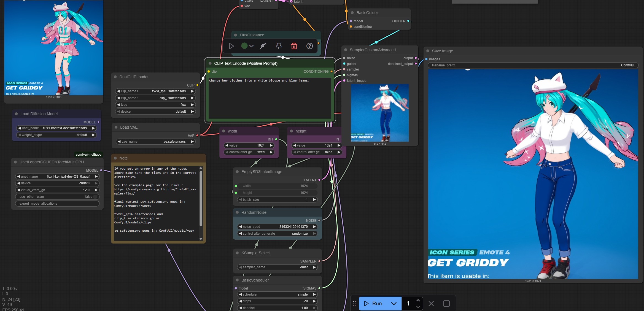Collapse the Load Diffusion Model node
Viewport: 644px width, 311px height.
[16, 114]
